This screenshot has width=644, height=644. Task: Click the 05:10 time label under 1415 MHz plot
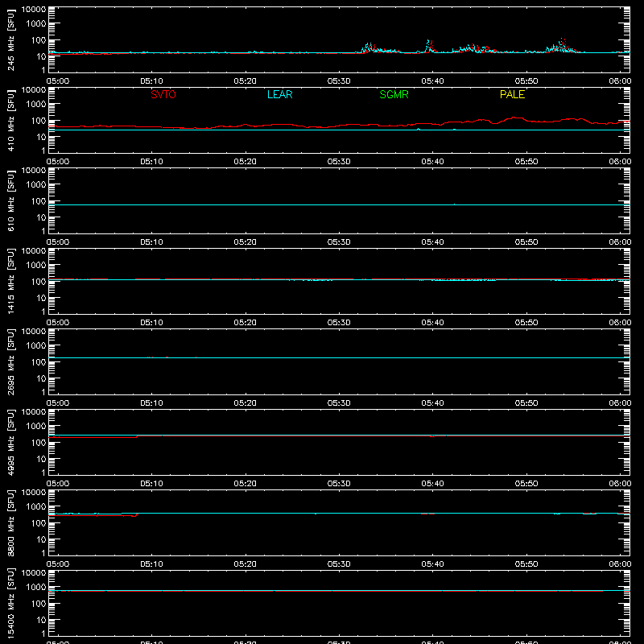[x=151, y=323]
